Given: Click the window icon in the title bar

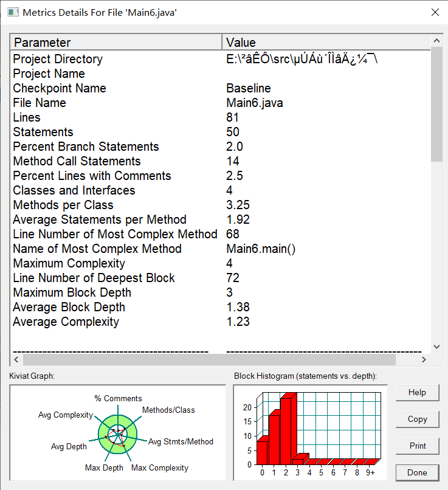Looking at the screenshot, I should 13,13.
